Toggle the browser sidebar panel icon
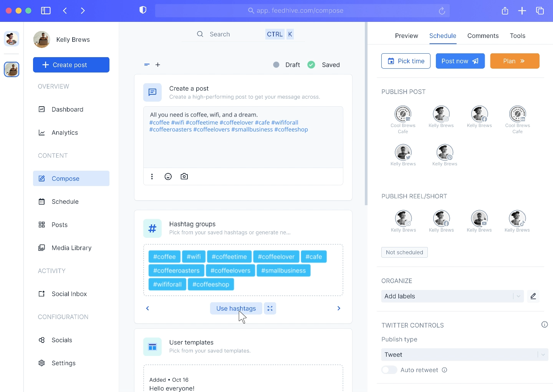 coord(46,11)
